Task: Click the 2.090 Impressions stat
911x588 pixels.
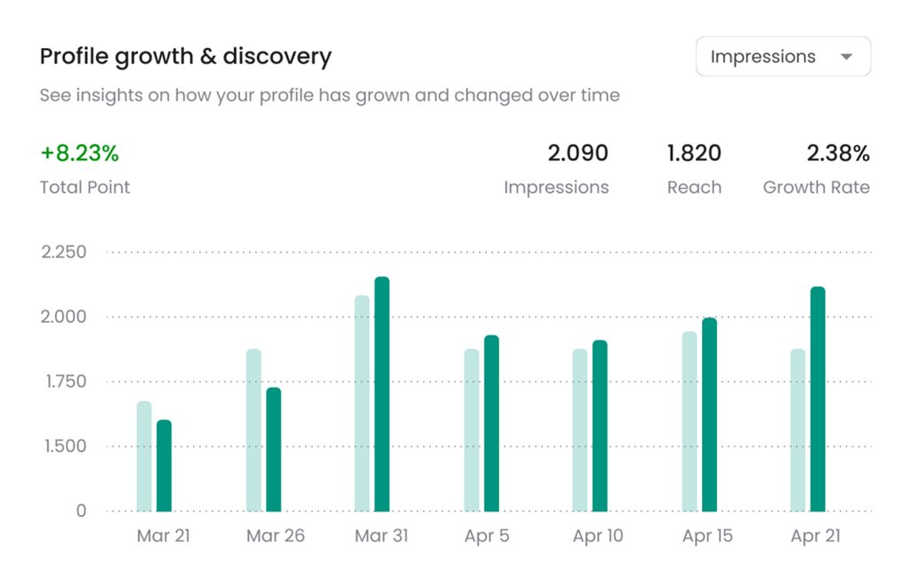Action: pyautogui.click(x=577, y=153)
